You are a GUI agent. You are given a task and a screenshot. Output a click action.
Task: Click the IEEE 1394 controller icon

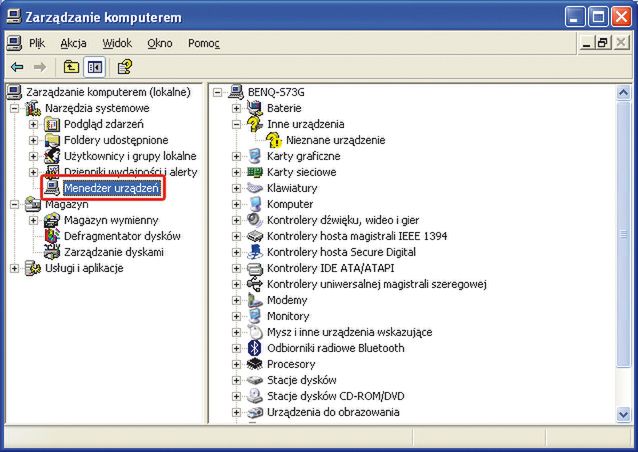(x=255, y=236)
